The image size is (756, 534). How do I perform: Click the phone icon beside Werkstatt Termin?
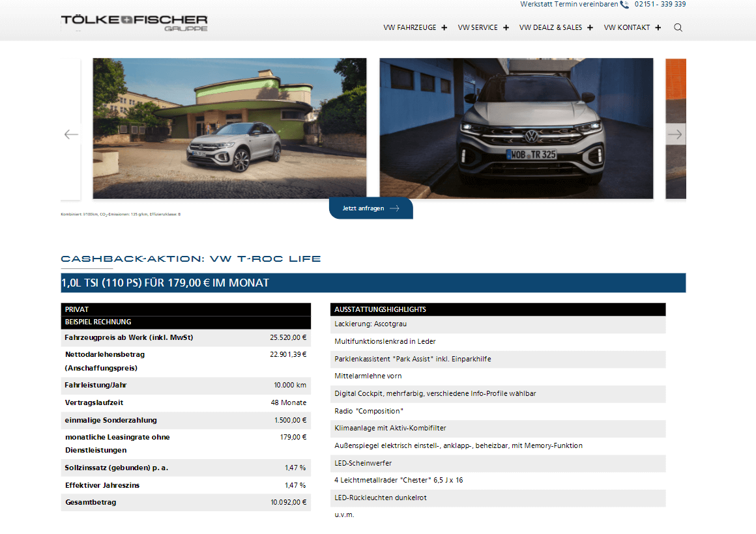coord(624,5)
